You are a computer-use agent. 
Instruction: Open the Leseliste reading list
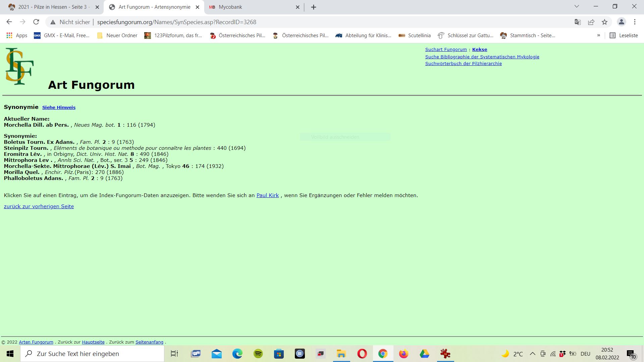pos(624,35)
